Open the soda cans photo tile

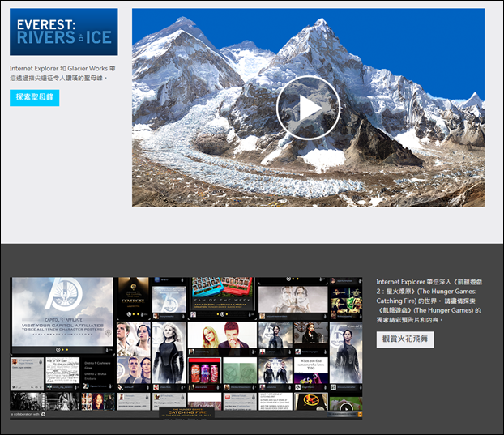(x=204, y=370)
